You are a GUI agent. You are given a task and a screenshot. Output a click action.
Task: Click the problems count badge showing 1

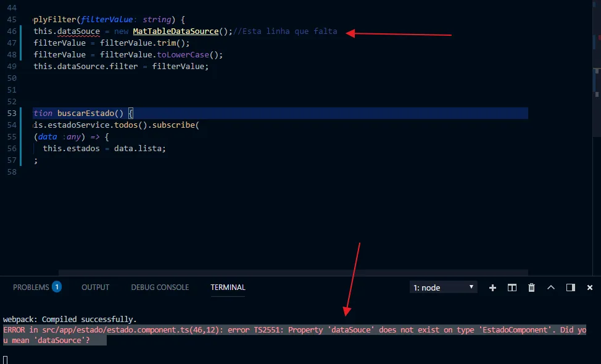point(57,287)
